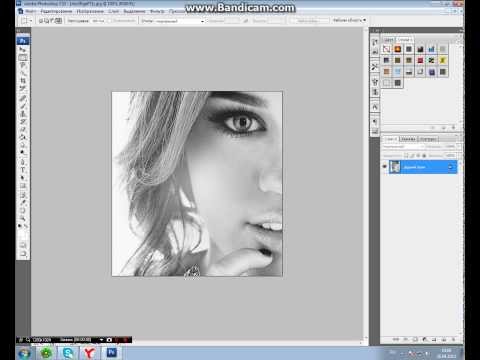480x360 pixels.
Task: Select the Brush tool
Action: pyautogui.click(x=23, y=106)
